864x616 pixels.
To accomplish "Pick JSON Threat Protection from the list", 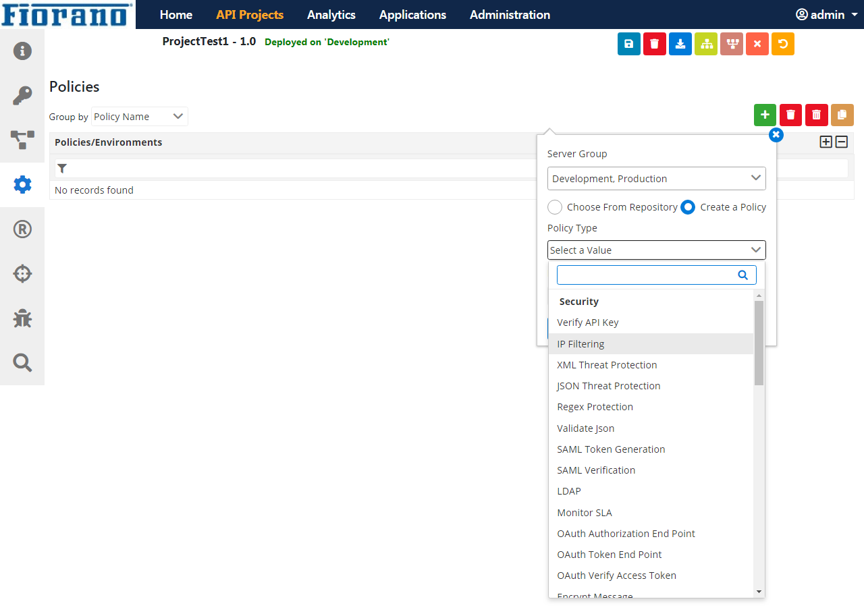I will [x=651, y=386].
